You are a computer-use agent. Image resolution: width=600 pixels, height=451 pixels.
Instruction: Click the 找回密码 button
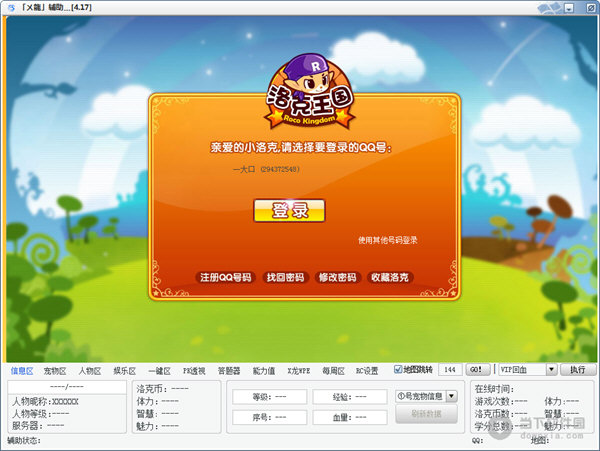tap(285, 277)
